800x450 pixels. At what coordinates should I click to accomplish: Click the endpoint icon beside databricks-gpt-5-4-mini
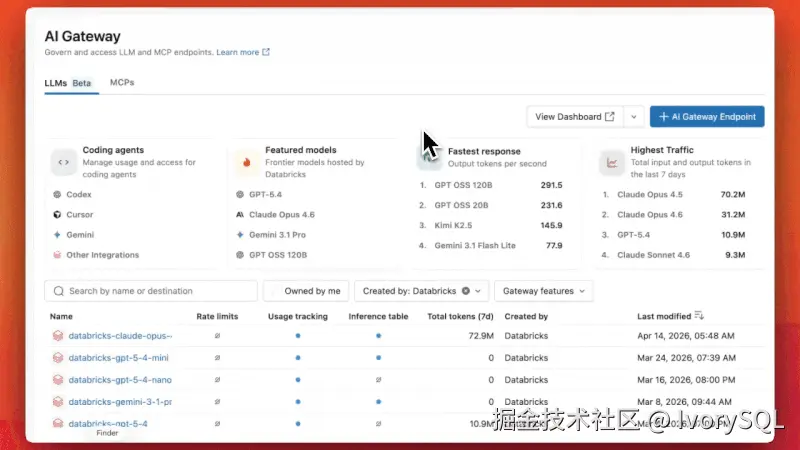tap(58, 358)
